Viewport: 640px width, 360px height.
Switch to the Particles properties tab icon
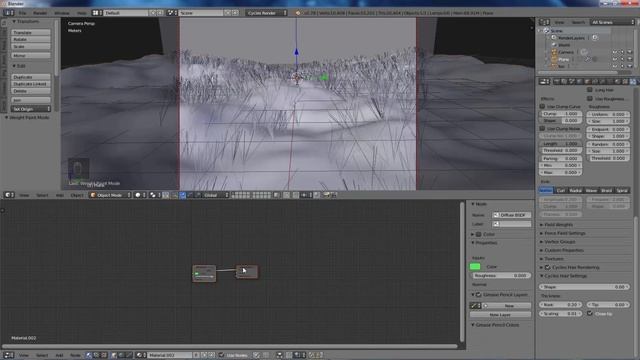(x=633, y=82)
